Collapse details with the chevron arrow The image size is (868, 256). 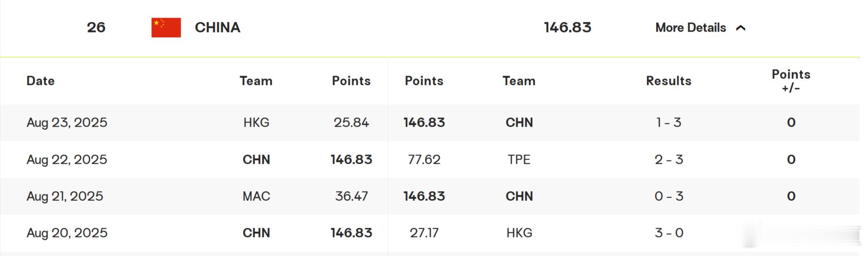[x=741, y=28]
